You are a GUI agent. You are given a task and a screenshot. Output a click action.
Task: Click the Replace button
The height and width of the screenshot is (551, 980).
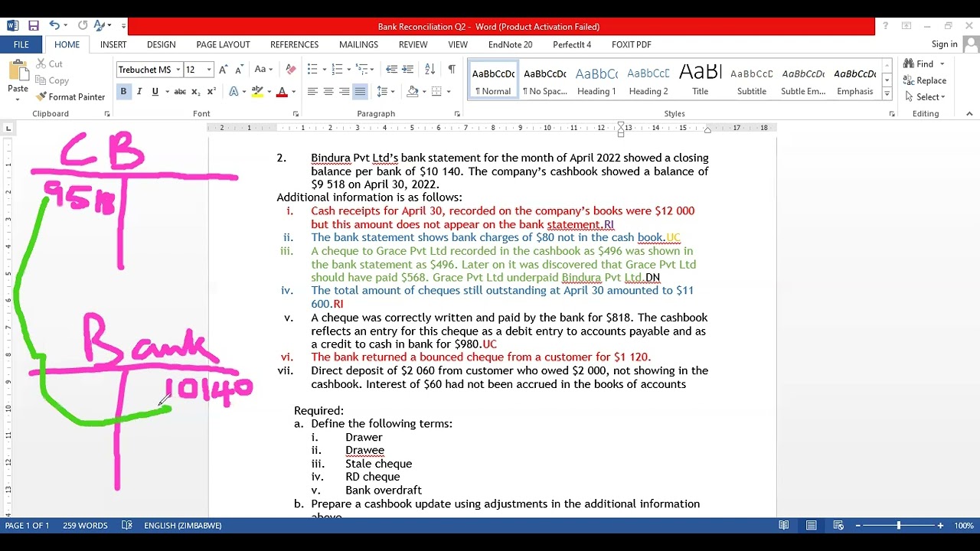tap(925, 80)
